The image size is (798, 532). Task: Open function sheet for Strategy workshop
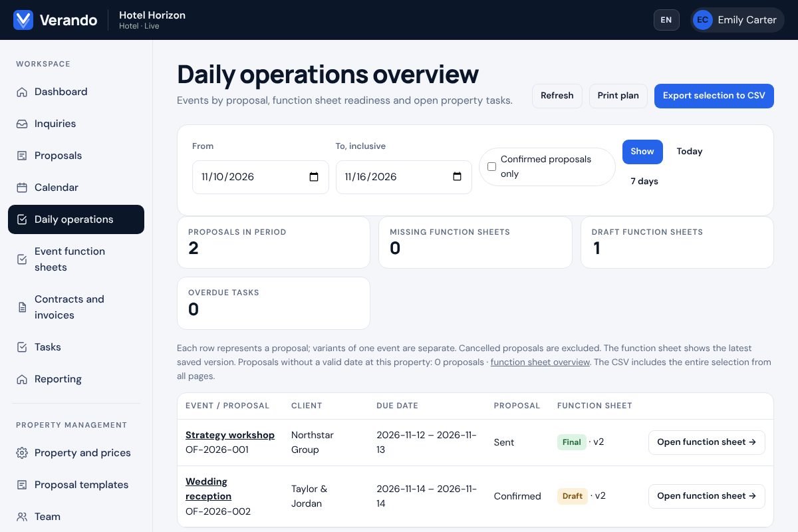tap(707, 442)
